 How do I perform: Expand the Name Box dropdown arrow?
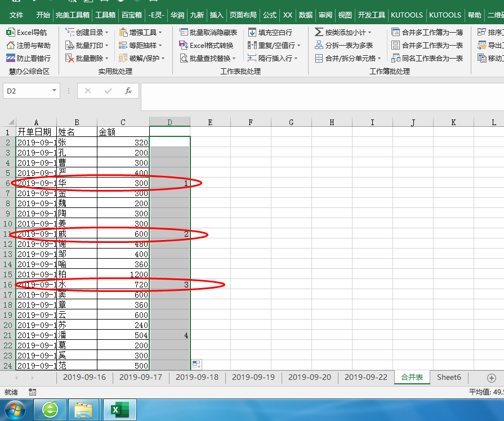54,91
